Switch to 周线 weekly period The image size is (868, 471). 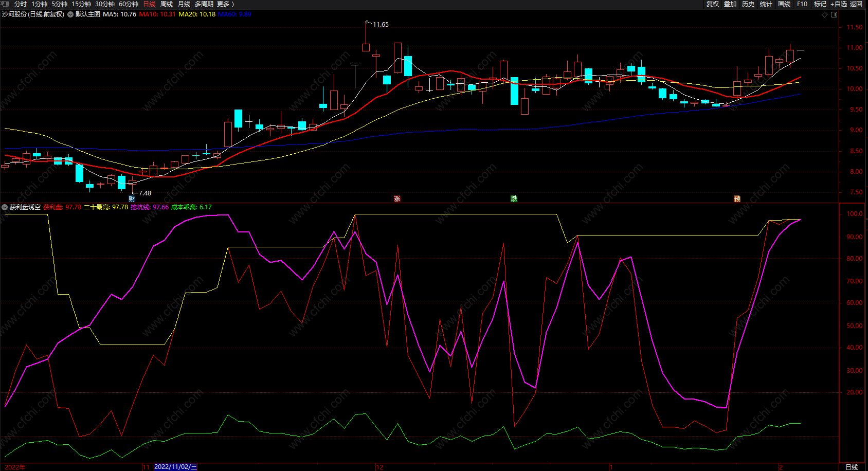click(x=167, y=4)
